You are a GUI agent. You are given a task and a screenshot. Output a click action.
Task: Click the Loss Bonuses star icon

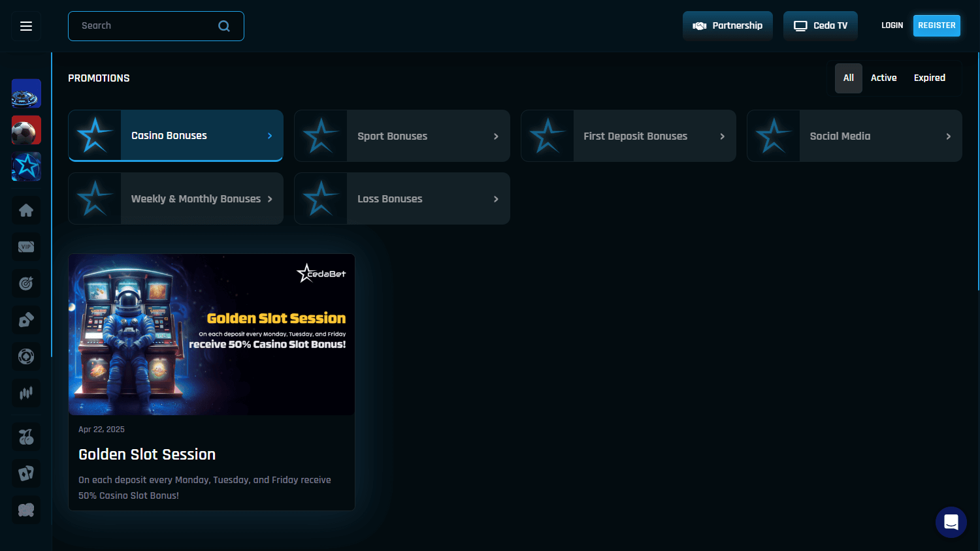pyautogui.click(x=321, y=198)
